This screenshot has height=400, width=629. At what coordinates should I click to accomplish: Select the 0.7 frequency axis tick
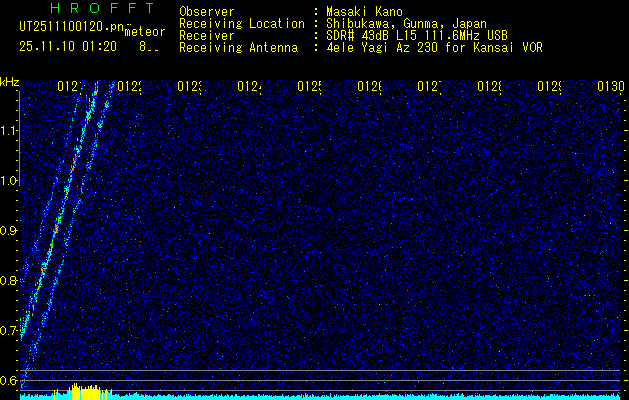[x=9, y=330]
